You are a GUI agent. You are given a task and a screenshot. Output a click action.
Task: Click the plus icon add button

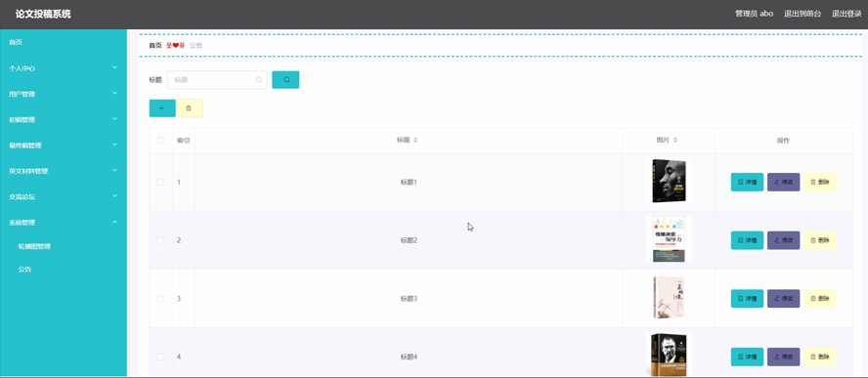tap(162, 108)
